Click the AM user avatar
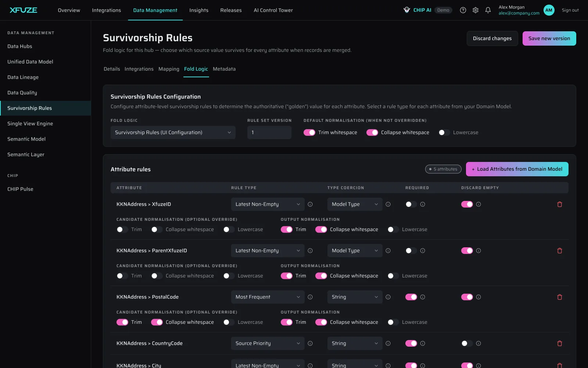The image size is (588, 368). click(549, 10)
